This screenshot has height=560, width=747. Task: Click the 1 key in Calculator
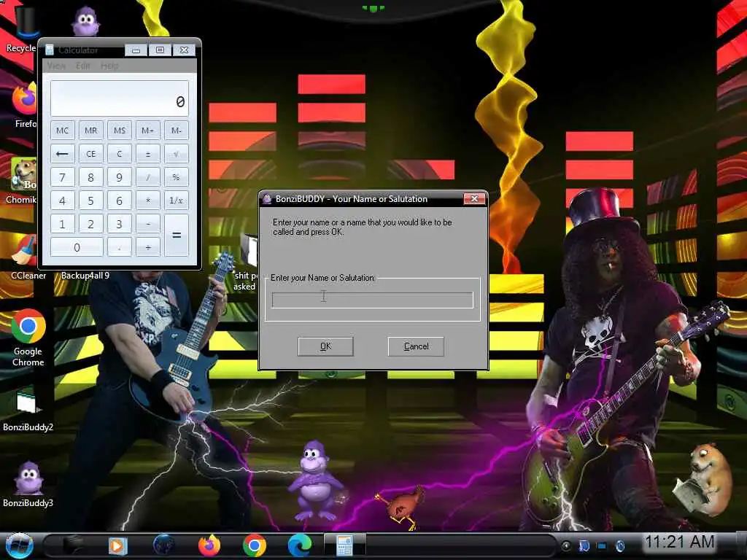pos(63,224)
